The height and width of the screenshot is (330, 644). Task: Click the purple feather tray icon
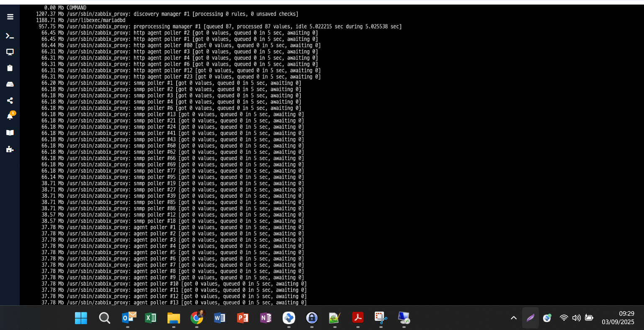click(x=531, y=318)
